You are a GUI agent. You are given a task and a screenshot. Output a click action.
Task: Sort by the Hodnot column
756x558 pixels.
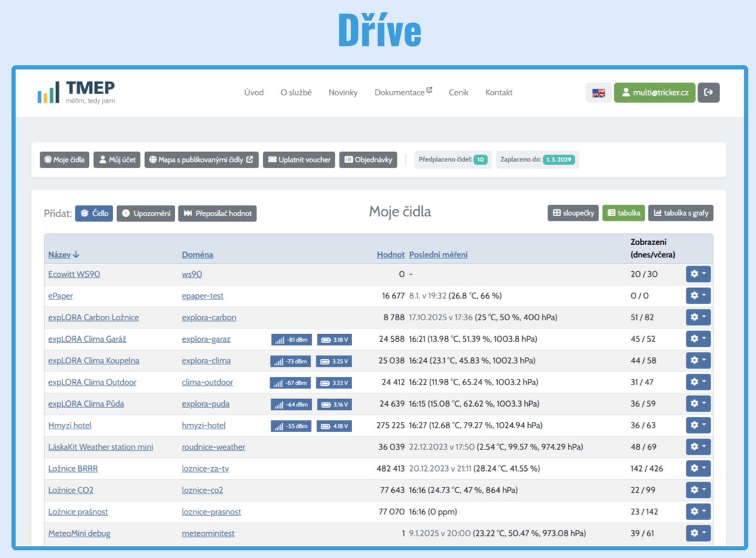tap(391, 255)
